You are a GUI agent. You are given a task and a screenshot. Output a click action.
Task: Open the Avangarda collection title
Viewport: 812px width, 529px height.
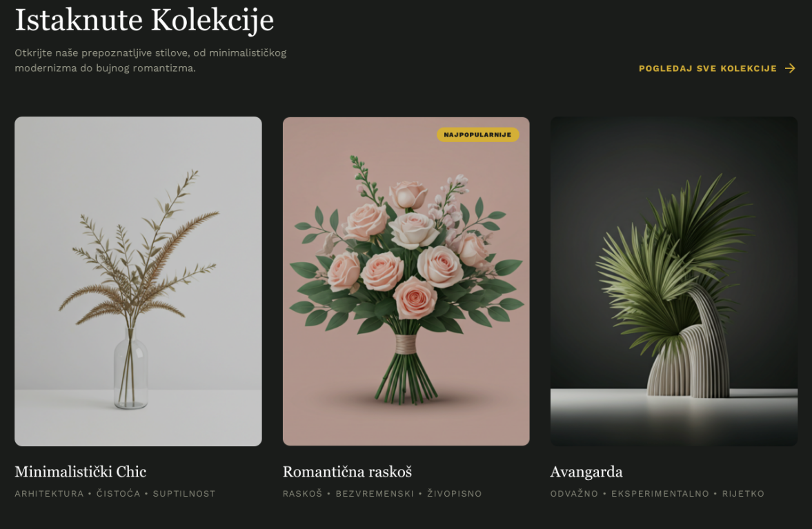(x=586, y=472)
